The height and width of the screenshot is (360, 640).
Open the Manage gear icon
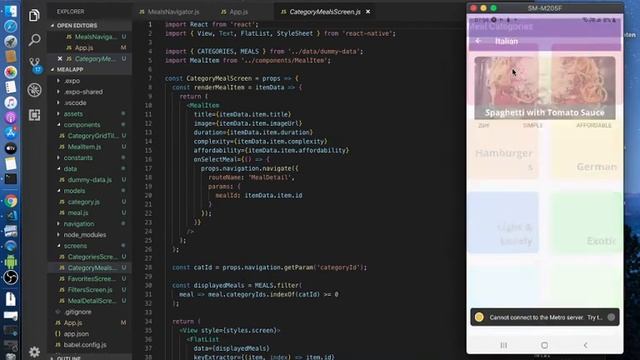point(34,351)
